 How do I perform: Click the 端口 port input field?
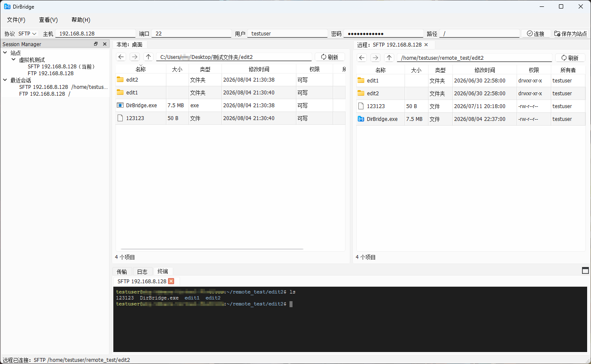coord(192,33)
